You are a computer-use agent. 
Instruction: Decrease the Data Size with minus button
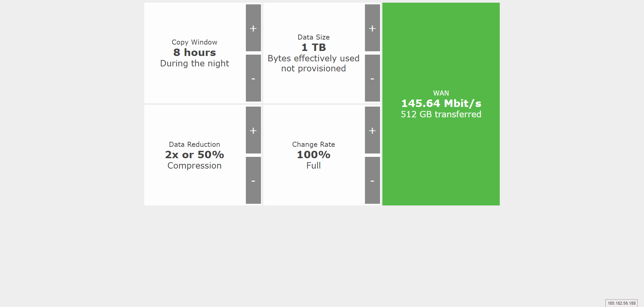pos(372,78)
